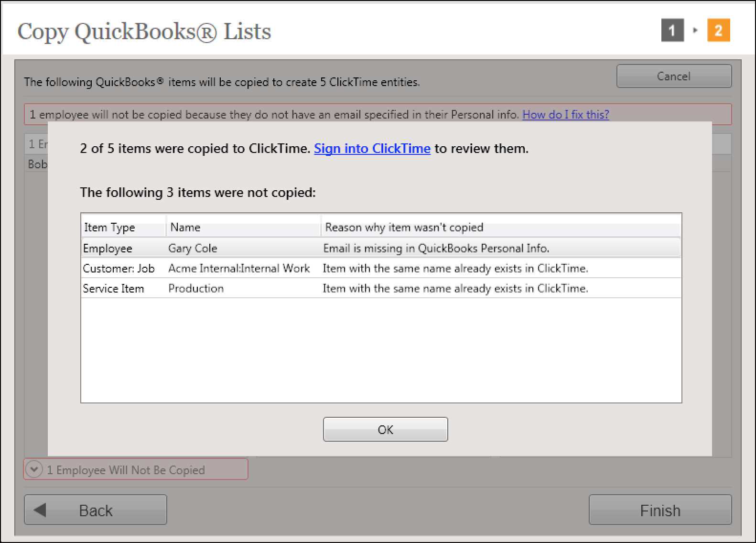
Task: Click the Cancel button
Action: tap(674, 76)
